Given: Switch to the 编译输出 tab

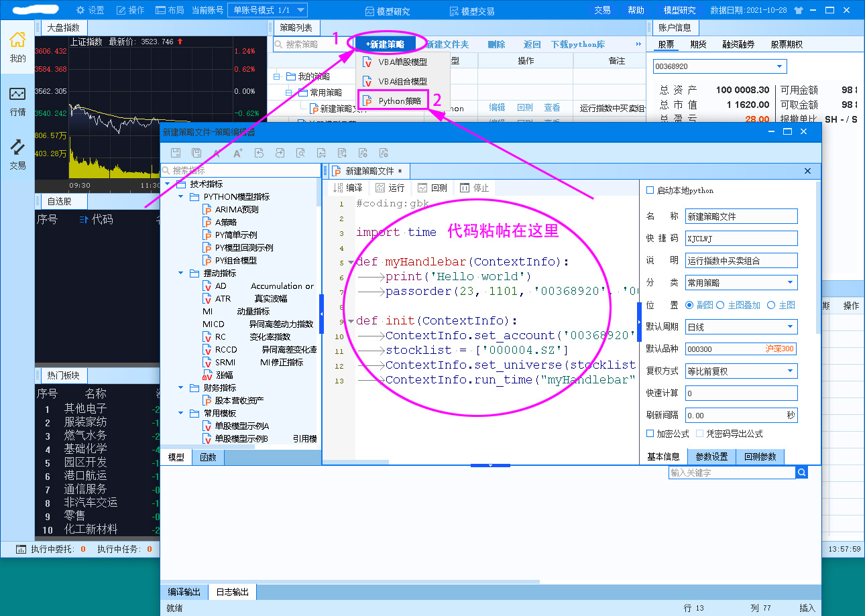Looking at the screenshot, I should [184, 592].
